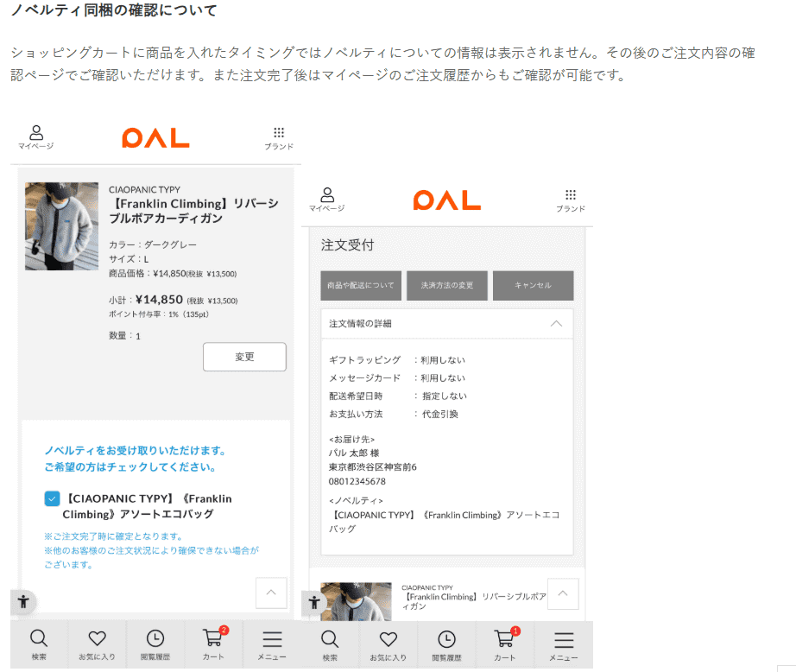Click scroll-to-top arrow in left screen
This screenshot has height=672, width=796.
(x=271, y=593)
